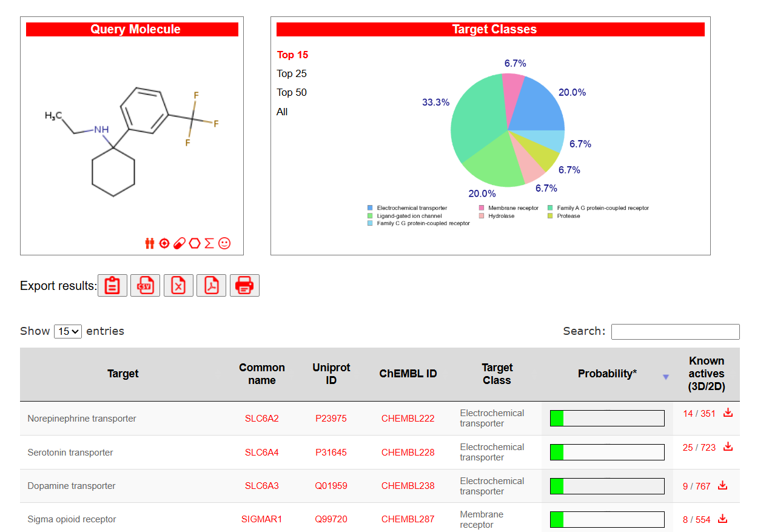Sort table by Target Class header

coord(497,374)
